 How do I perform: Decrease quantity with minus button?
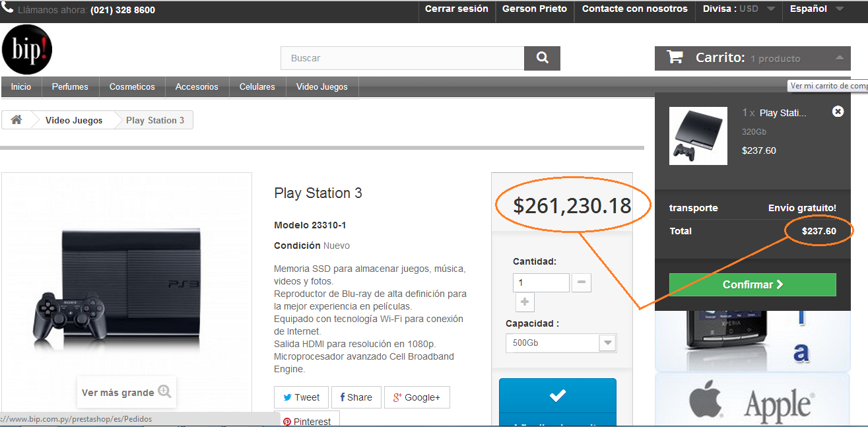(582, 282)
